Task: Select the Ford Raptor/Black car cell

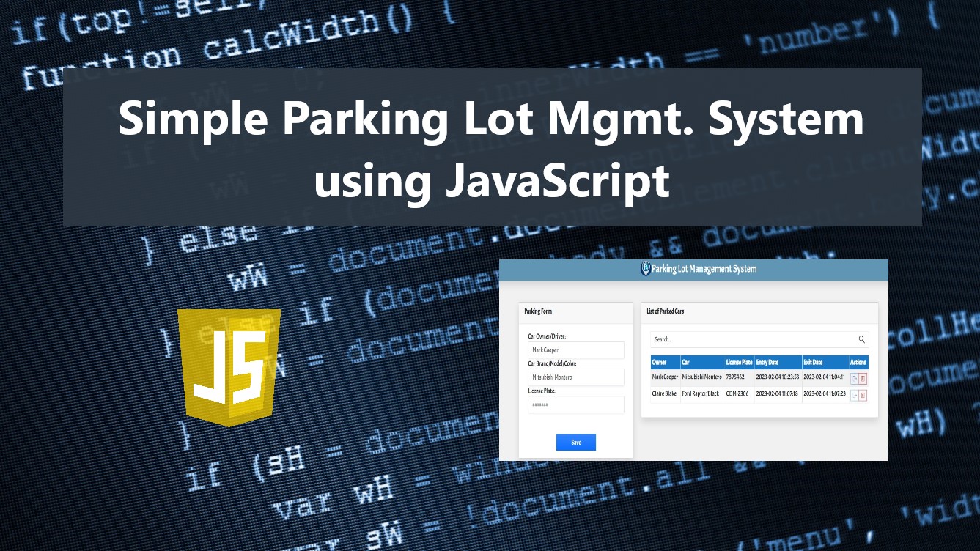Action: click(x=701, y=394)
